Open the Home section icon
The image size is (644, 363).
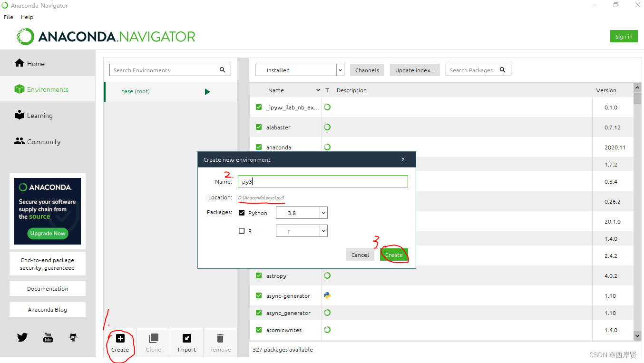(x=20, y=63)
